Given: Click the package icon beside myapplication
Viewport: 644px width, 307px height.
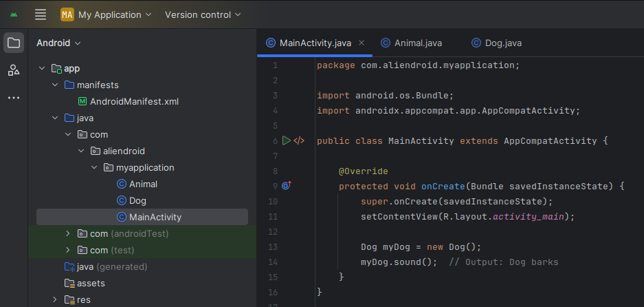Looking at the screenshot, I should tap(109, 167).
